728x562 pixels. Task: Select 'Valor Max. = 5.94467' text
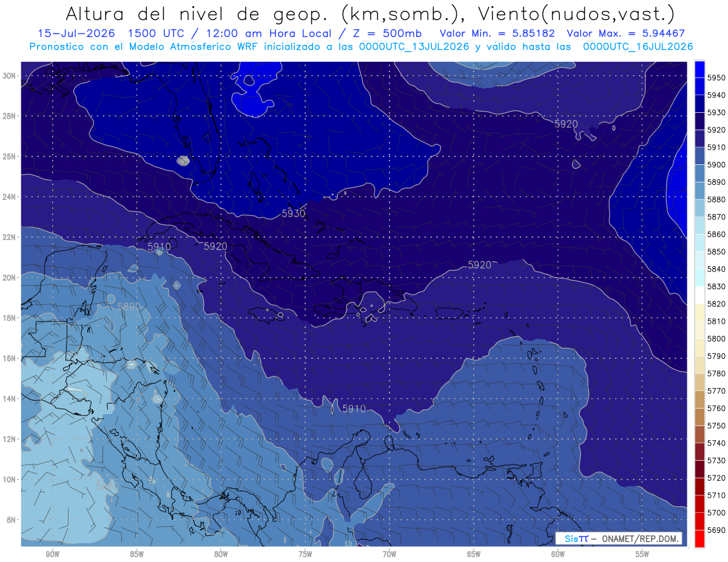coord(626,33)
